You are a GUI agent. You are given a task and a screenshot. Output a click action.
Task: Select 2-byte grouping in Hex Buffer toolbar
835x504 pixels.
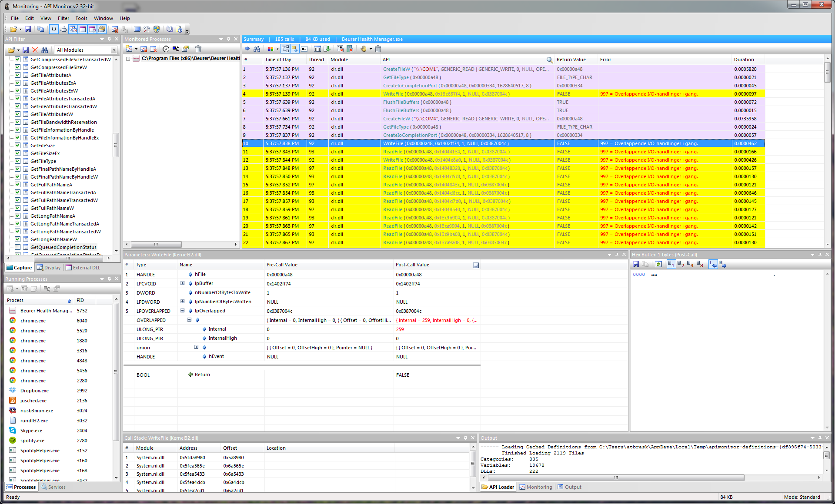(681, 264)
